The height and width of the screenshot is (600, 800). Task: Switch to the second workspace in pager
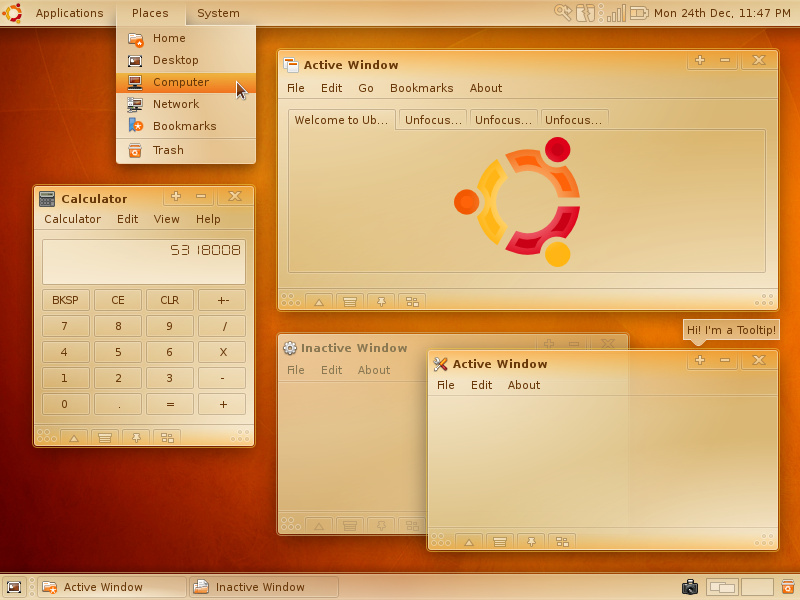pos(757,587)
